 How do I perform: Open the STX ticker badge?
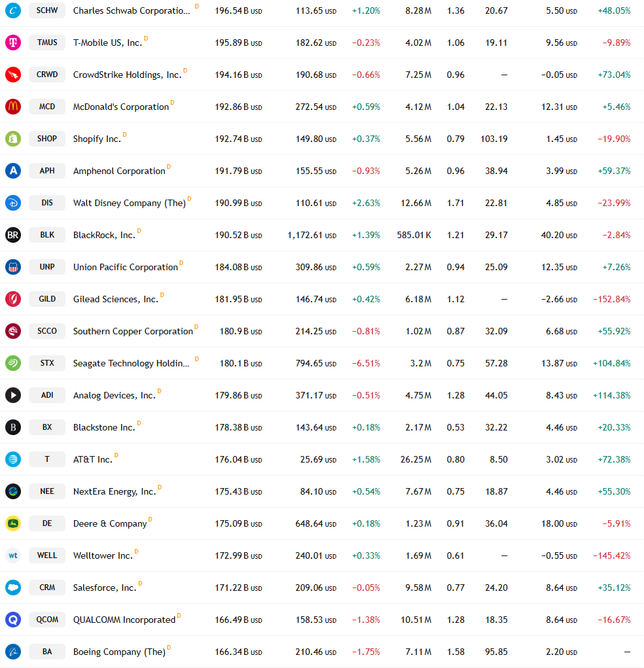click(47, 363)
